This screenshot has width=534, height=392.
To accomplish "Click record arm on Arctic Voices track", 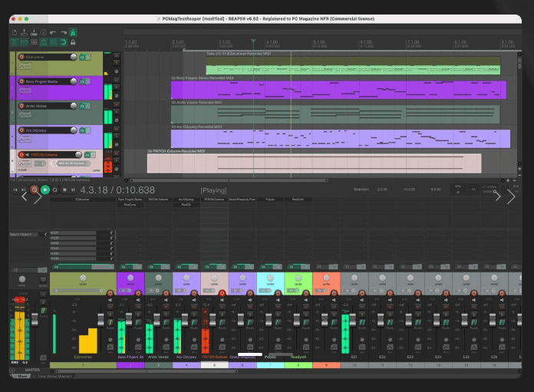I will click(21, 106).
